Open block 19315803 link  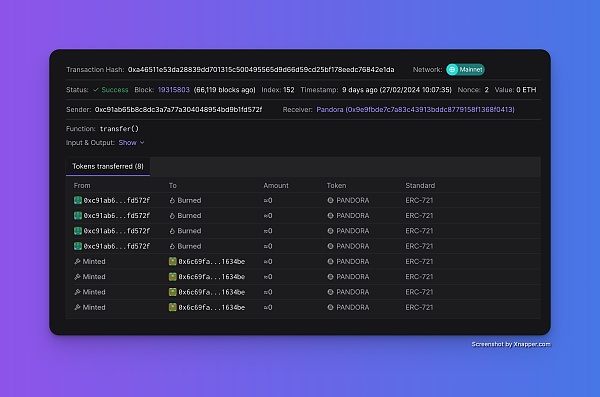(x=174, y=90)
